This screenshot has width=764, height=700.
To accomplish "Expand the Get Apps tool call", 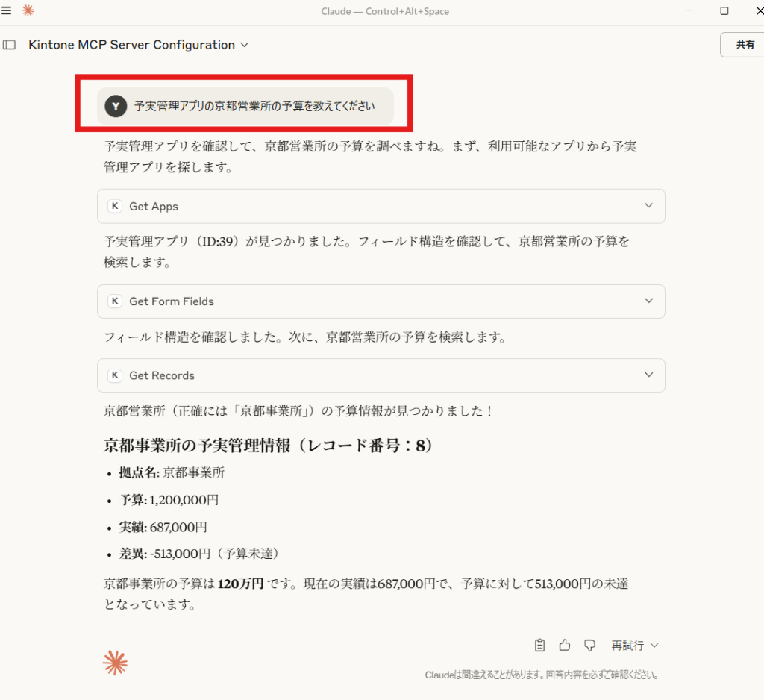I will 381,206.
